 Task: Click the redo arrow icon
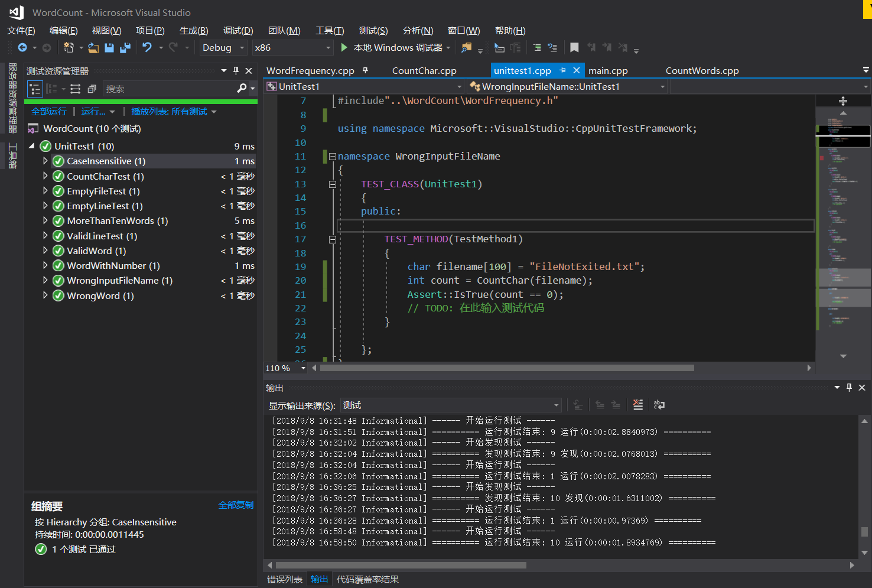coord(173,47)
